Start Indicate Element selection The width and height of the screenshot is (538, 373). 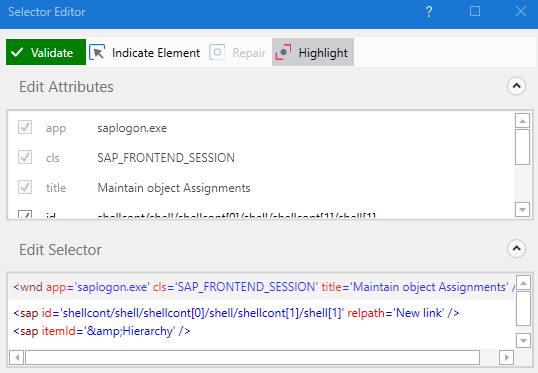tap(144, 53)
